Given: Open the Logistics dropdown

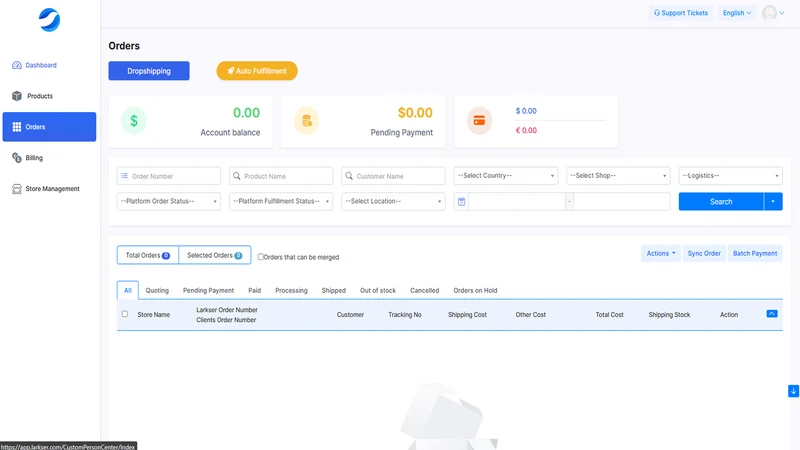Looking at the screenshot, I should pos(731,176).
